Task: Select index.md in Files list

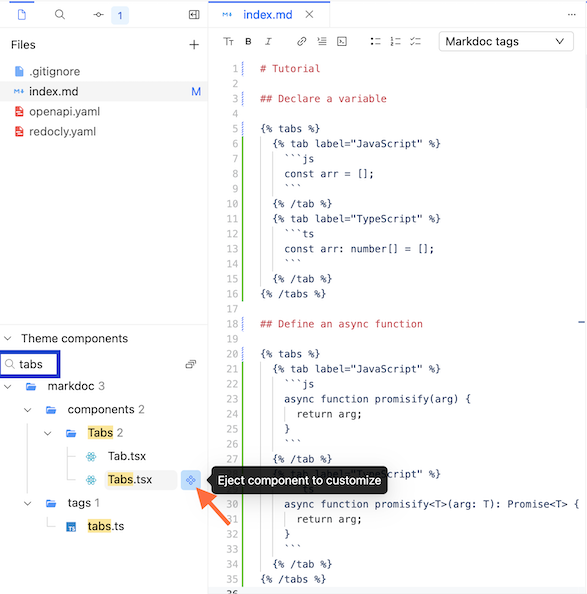Action: pos(104,91)
